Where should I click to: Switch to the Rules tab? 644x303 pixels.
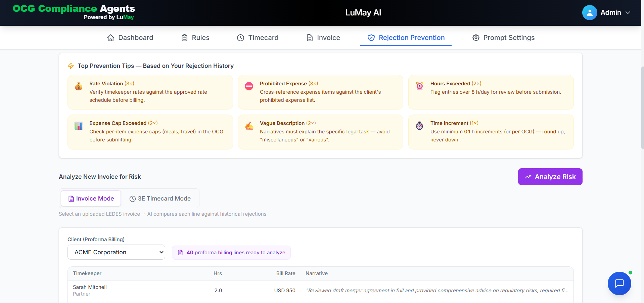(x=195, y=38)
